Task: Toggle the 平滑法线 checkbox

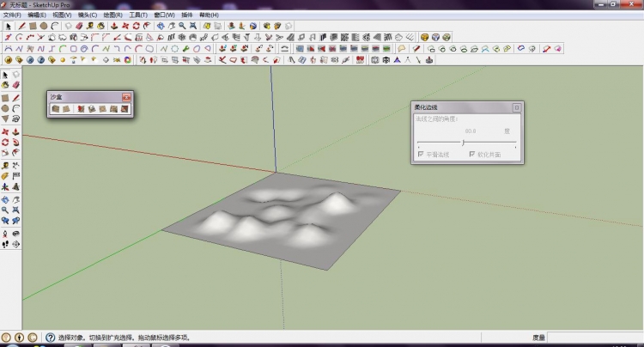Action: [x=421, y=155]
